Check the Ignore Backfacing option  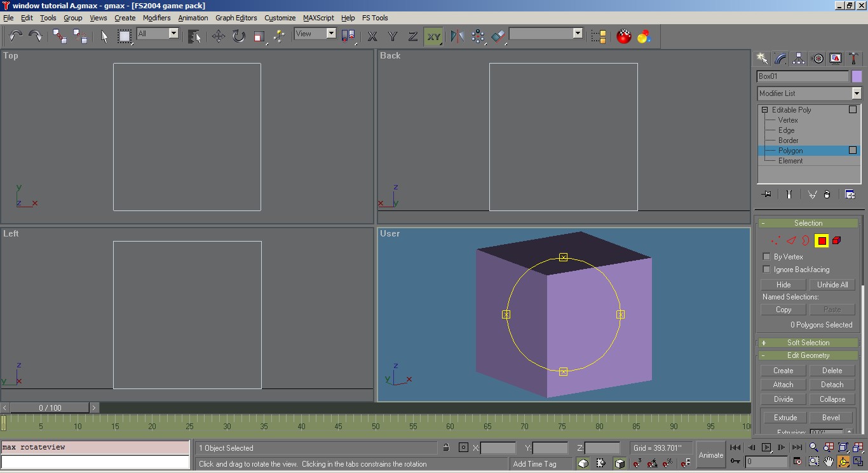[x=766, y=270]
